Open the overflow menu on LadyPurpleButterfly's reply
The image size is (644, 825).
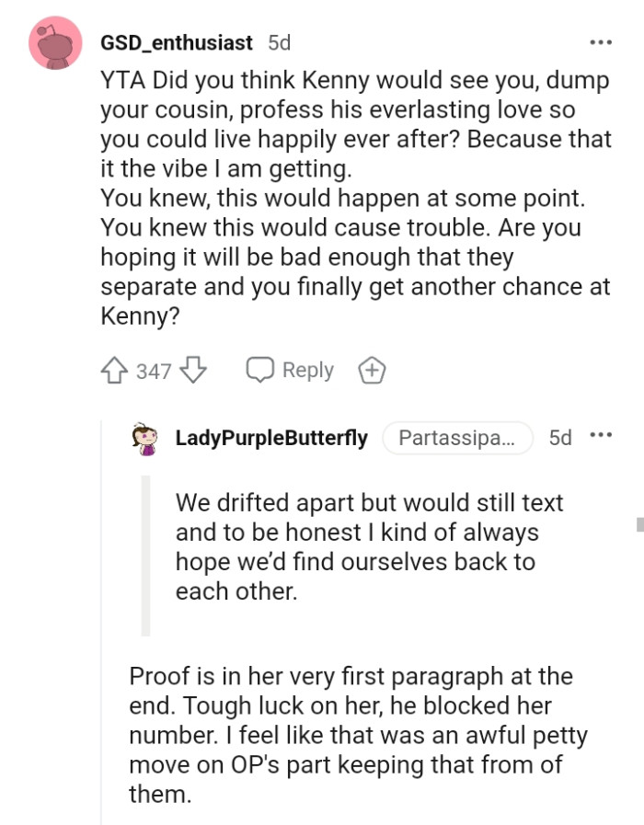(x=601, y=435)
